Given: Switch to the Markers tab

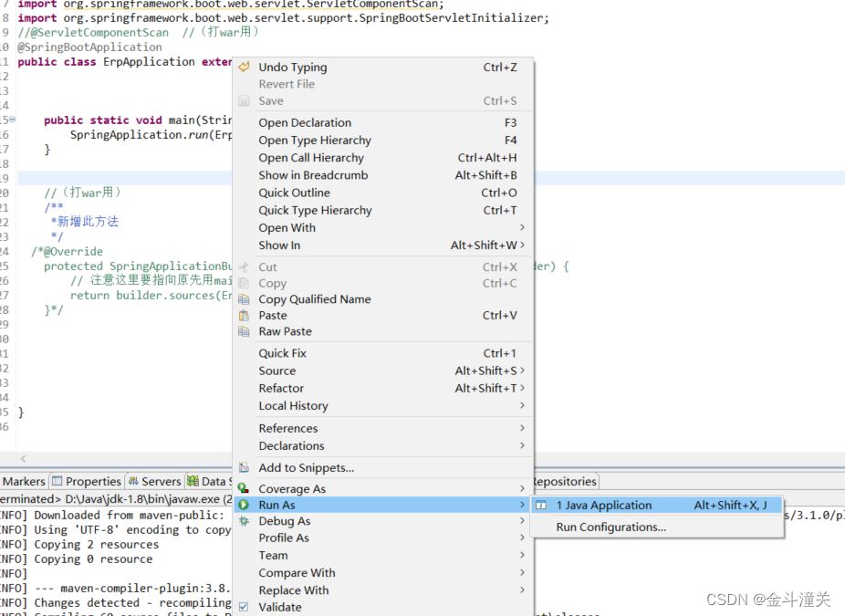Looking at the screenshot, I should 24,481.
